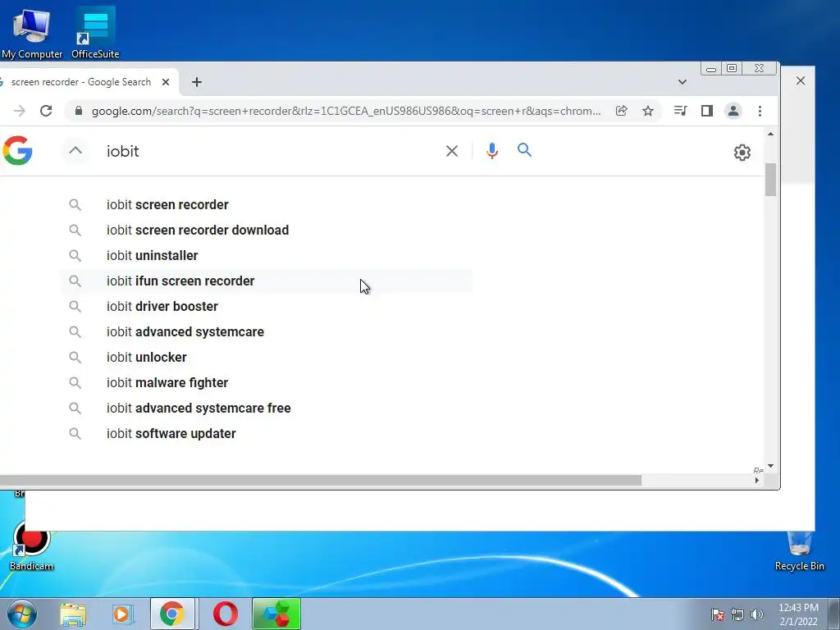Select the screen recorder - Google Search tab
Viewport: 840px width, 630px height.
pyautogui.click(x=80, y=82)
